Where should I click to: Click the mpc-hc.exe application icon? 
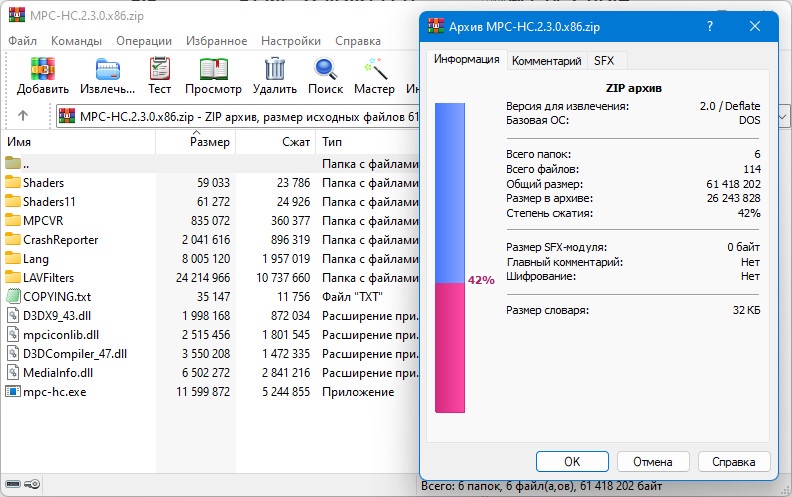(13, 391)
